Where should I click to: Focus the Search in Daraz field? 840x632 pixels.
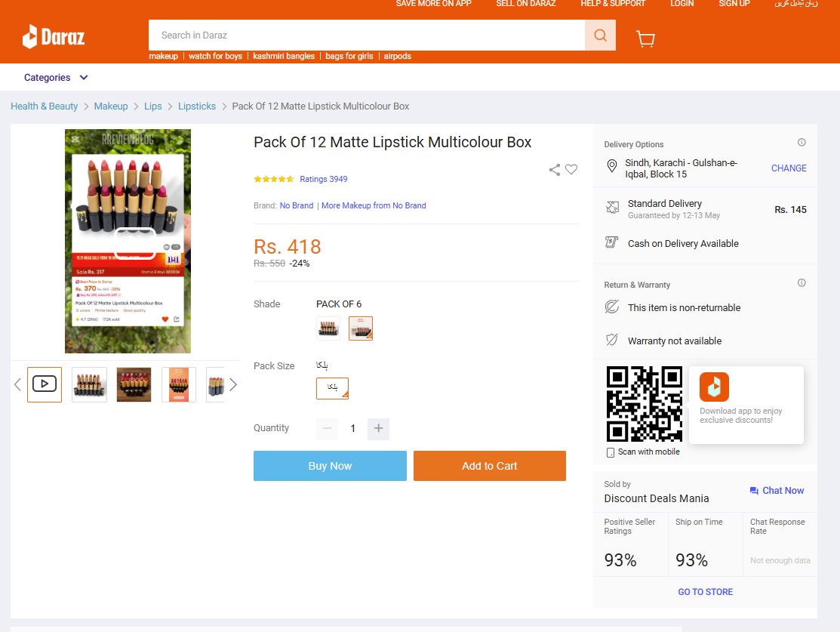[367, 35]
